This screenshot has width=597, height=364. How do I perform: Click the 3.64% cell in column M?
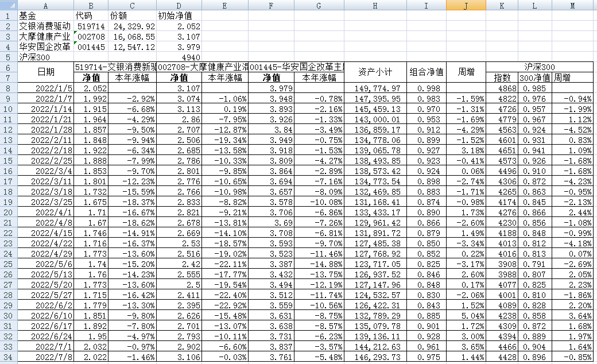pos(572,316)
